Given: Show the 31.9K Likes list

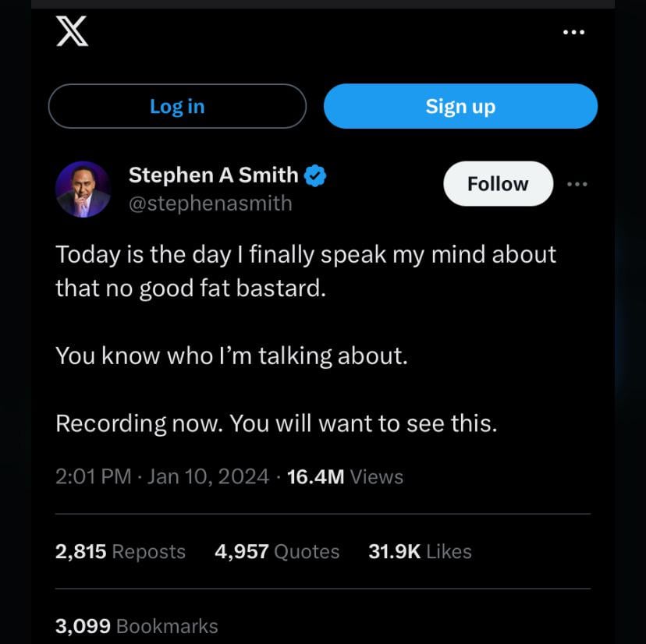Looking at the screenshot, I should coord(420,551).
